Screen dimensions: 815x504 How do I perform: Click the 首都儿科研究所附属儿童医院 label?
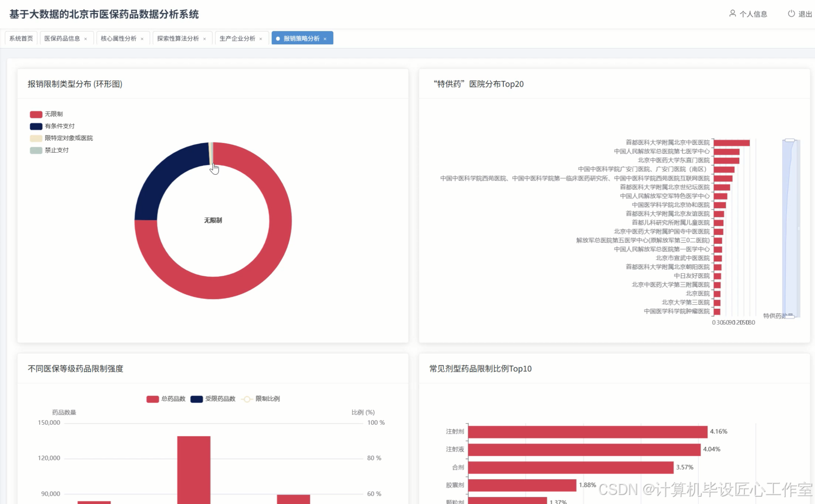[x=671, y=223]
